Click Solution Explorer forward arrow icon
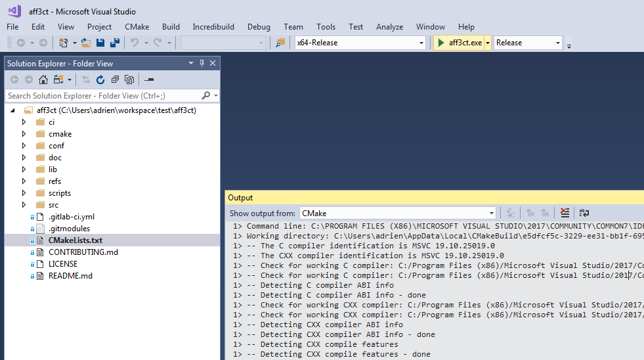Image resolution: width=644 pixels, height=360 pixels. click(x=29, y=79)
